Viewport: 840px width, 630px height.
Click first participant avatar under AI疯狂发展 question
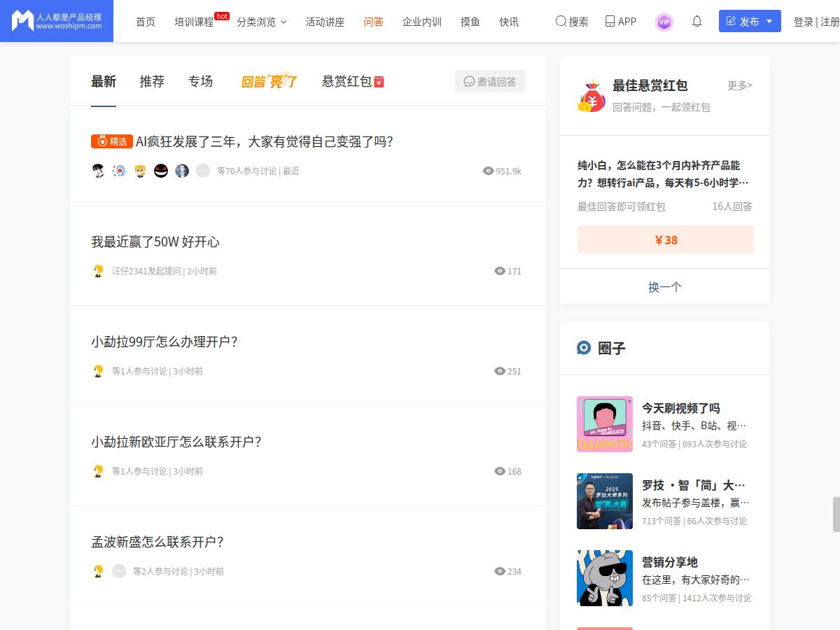98,170
